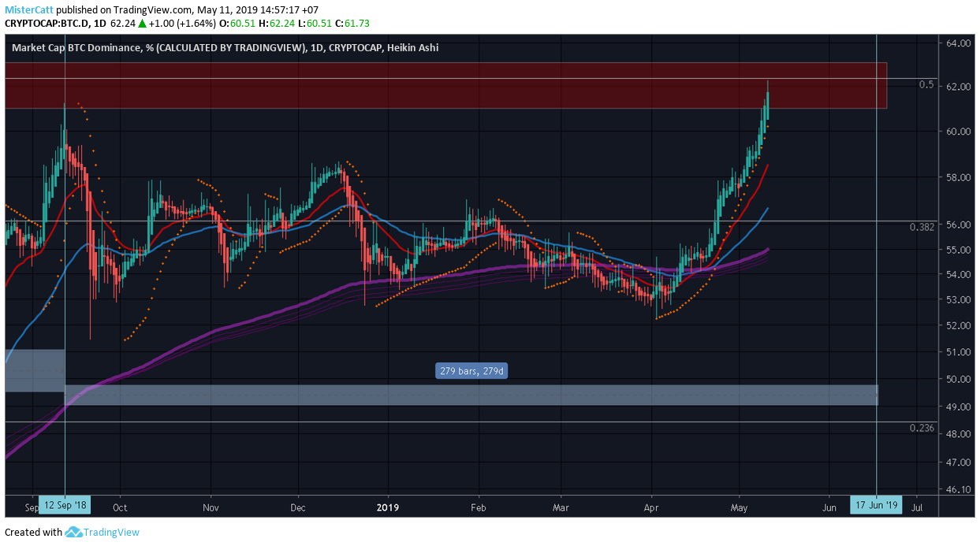Screen dimensions: 980x546
Task: Click the Mar label on time axis
Action: 561,508
